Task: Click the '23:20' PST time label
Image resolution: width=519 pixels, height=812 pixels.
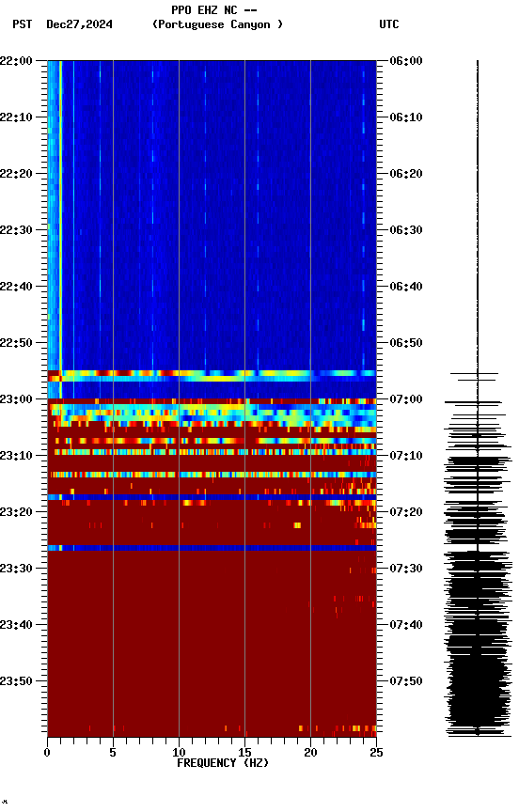Action: pyautogui.click(x=16, y=512)
